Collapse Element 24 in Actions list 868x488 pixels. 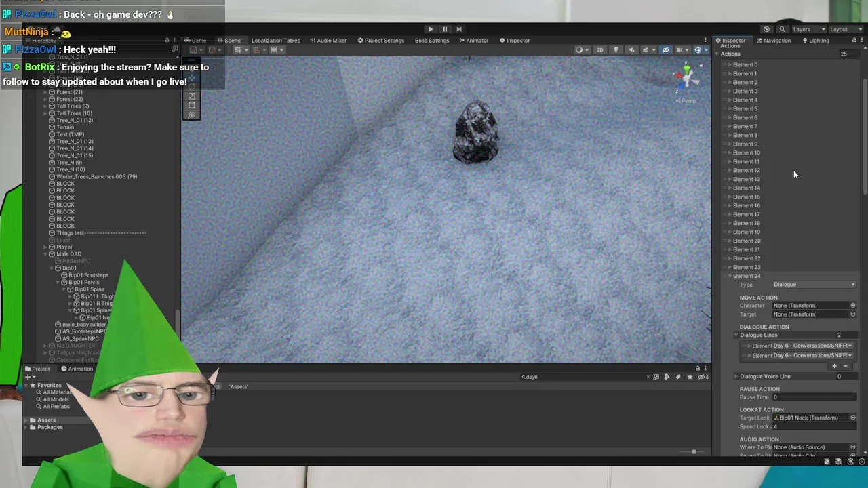coord(730,276)
